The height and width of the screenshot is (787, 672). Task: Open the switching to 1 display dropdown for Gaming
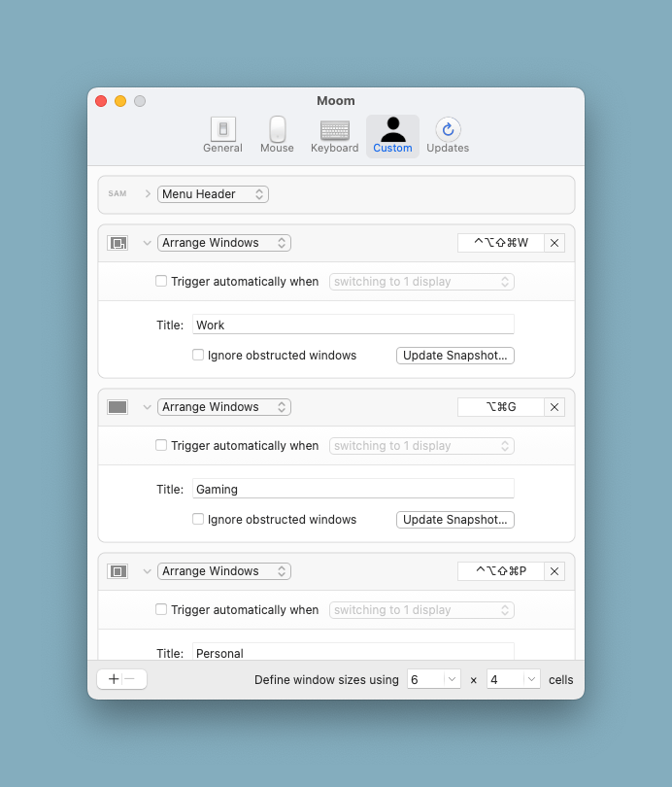[421, 446]
